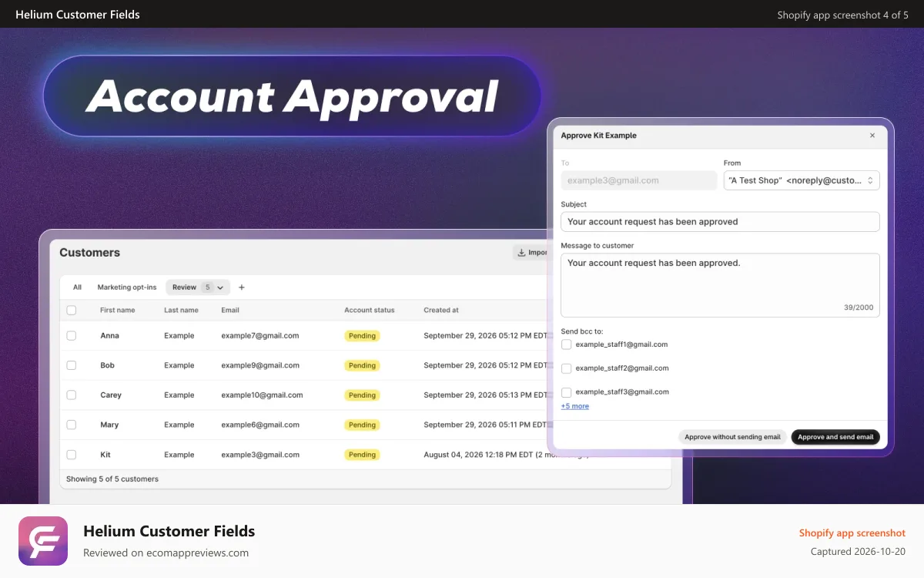This screenshot has width=924, height=578.
Task: Sort by Account status column header
Action: tap(370, 310)
